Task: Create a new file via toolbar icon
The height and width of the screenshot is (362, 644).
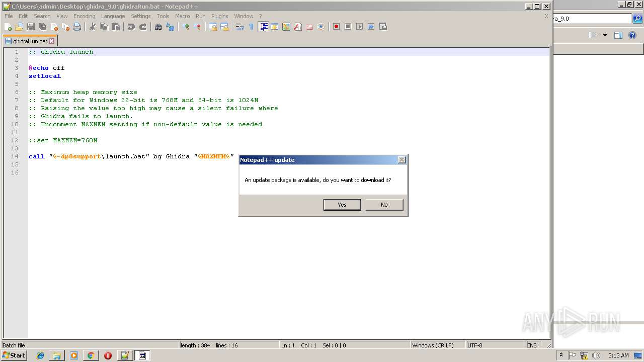Action: coord(8,27)
